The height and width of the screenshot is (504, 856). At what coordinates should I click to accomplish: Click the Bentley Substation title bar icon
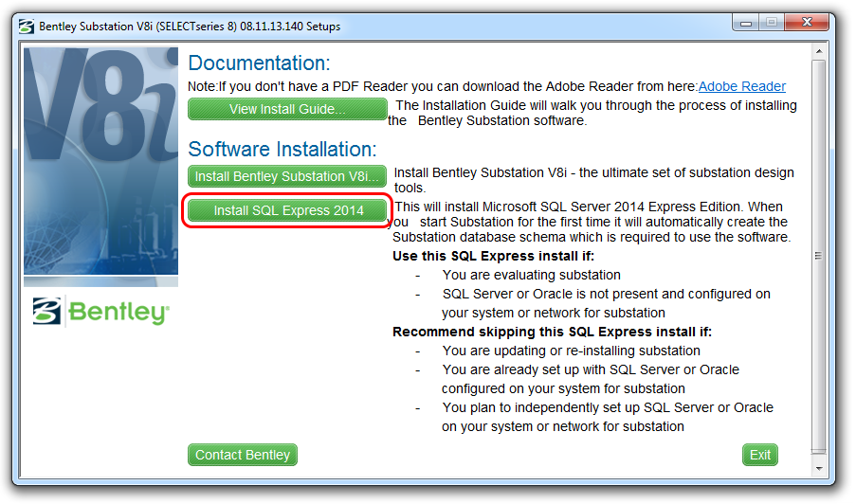27,27
